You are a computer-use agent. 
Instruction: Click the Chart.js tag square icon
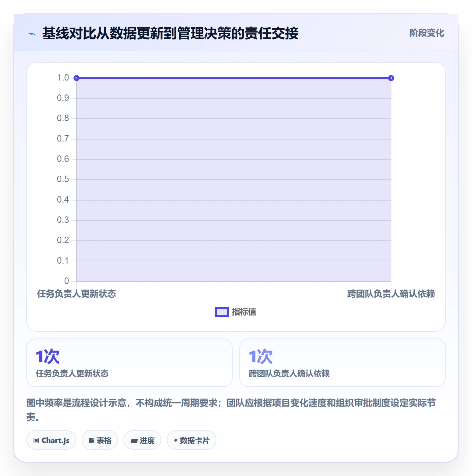point(36,441)
